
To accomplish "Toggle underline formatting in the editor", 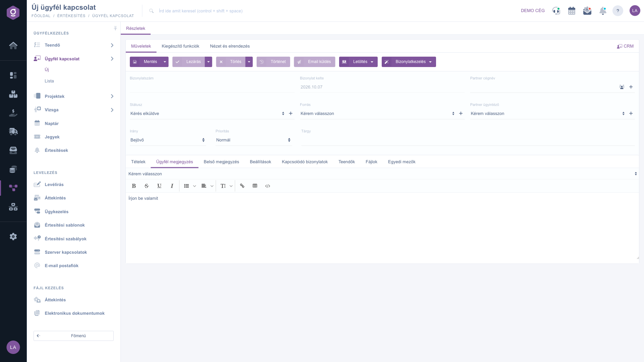I will tap(159, 186).
